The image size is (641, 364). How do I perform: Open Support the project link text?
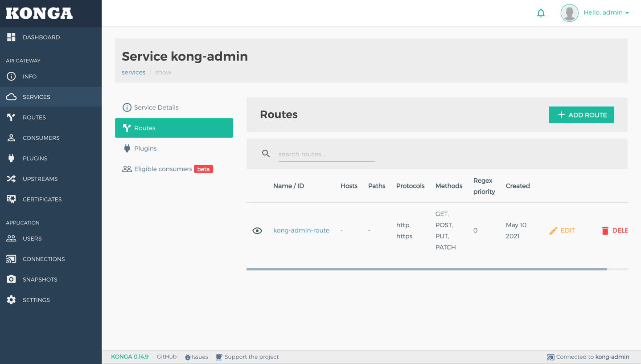click(251, 357)
